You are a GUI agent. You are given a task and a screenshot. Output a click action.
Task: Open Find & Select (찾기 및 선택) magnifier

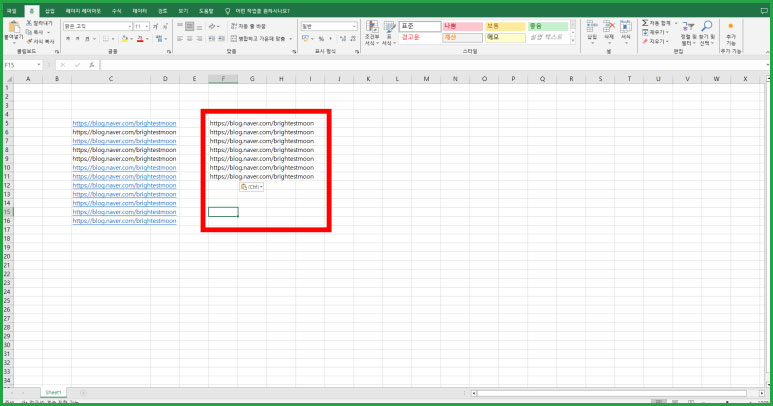(x=707, y=33)
